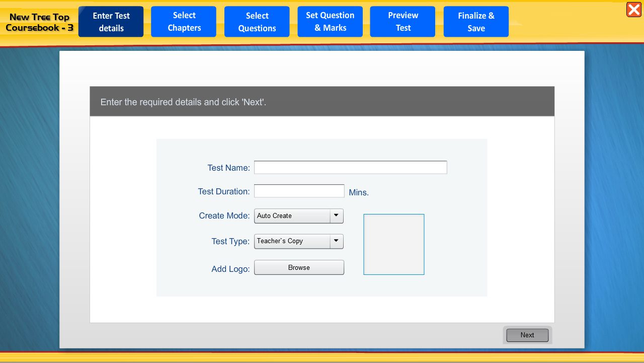
Task: Open the Create Mode dropdown showing Auto Create
Action: (x=292, y=216)
